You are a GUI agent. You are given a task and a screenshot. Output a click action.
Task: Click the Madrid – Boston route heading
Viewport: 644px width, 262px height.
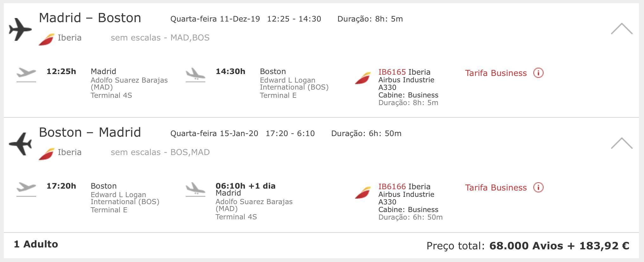click(90, 18)
